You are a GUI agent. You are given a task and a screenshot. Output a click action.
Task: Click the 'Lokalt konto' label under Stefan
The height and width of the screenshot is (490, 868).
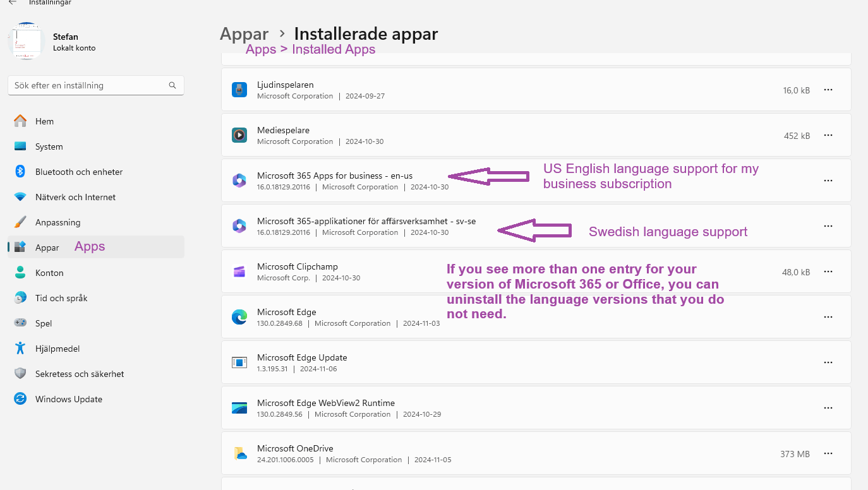[x=75, y=48]
